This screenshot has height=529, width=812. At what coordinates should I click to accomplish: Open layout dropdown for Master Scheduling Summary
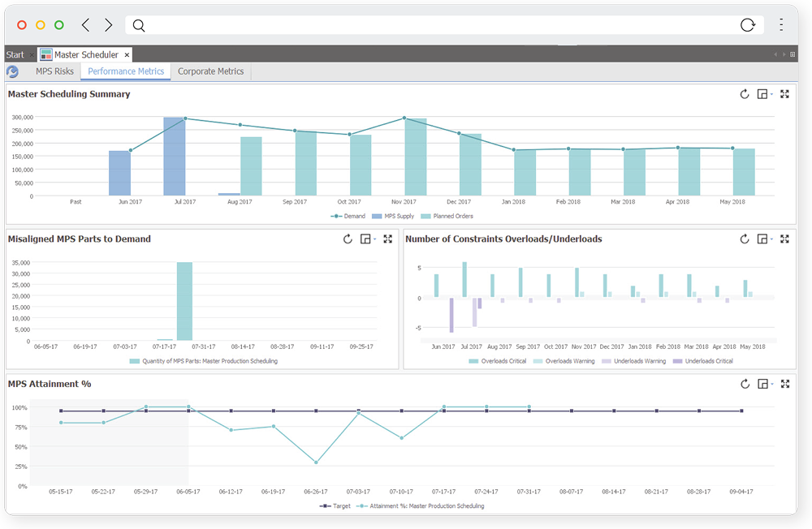pos(764,94)
